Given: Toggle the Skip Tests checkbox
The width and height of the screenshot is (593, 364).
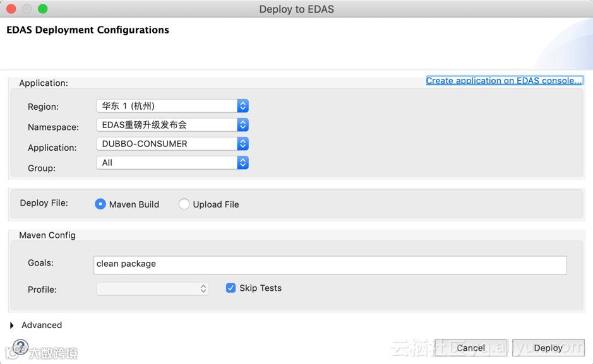Looking at the screenshot, I should pyautogui.click(x=231, y=288).
